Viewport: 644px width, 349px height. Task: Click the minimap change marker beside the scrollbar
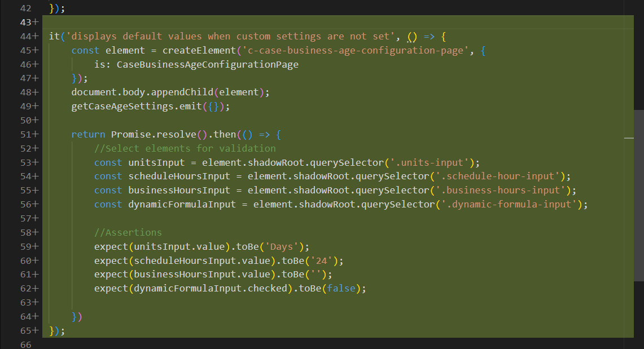[x=629, y=138]
